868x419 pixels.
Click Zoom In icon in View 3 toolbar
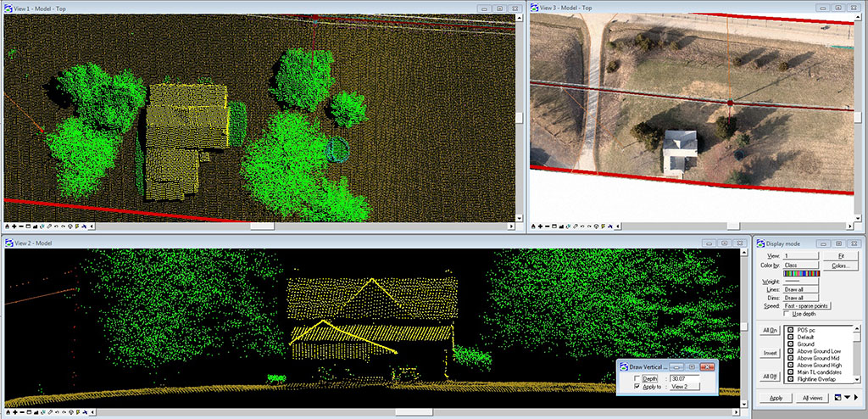point(541,227)
